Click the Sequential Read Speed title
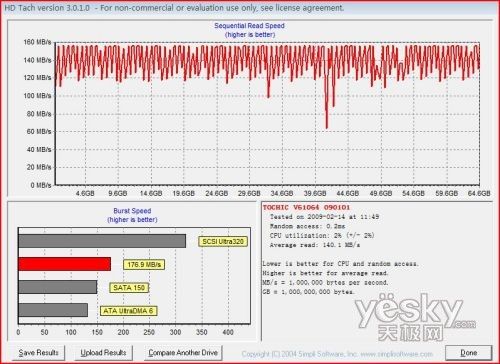Image resolution: width=500 pixels, height=364 pixels. pyautogui.click(x=249, y=26)
